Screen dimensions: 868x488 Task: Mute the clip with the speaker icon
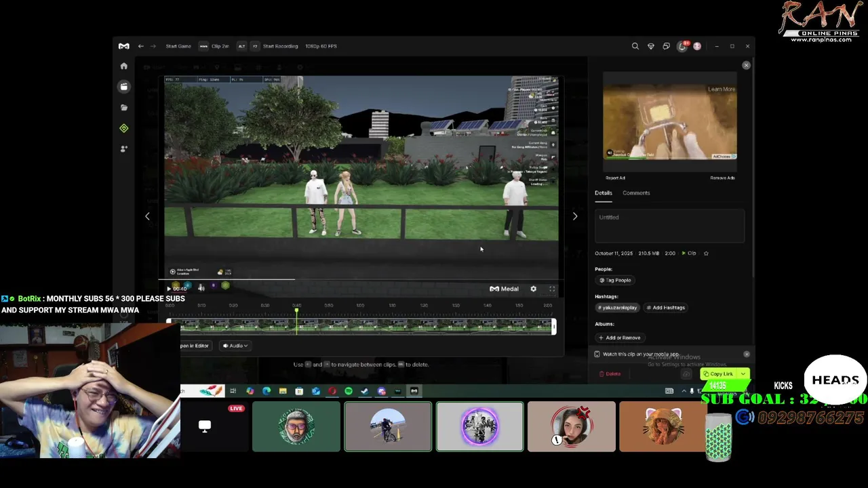[x=201, y=288]
